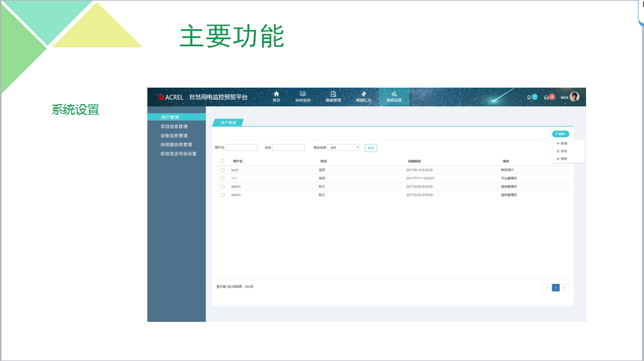This screenshot has width=644, height=361.
Task: Select the checkbox for user 111
Action: pos(222,178)
